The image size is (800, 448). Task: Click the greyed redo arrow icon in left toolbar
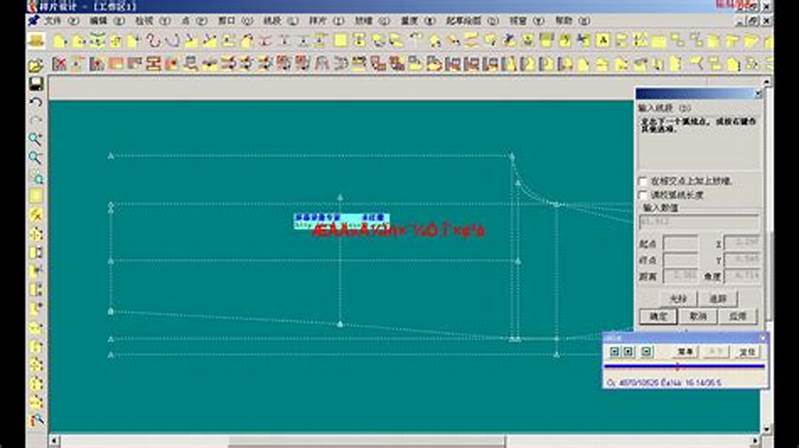36,120
